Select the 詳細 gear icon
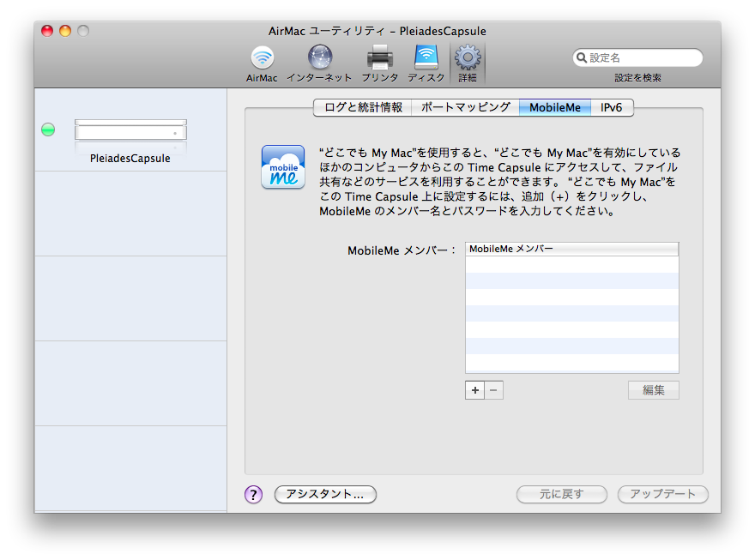Screen dimensions: 755x560 [x=468, y=57]
